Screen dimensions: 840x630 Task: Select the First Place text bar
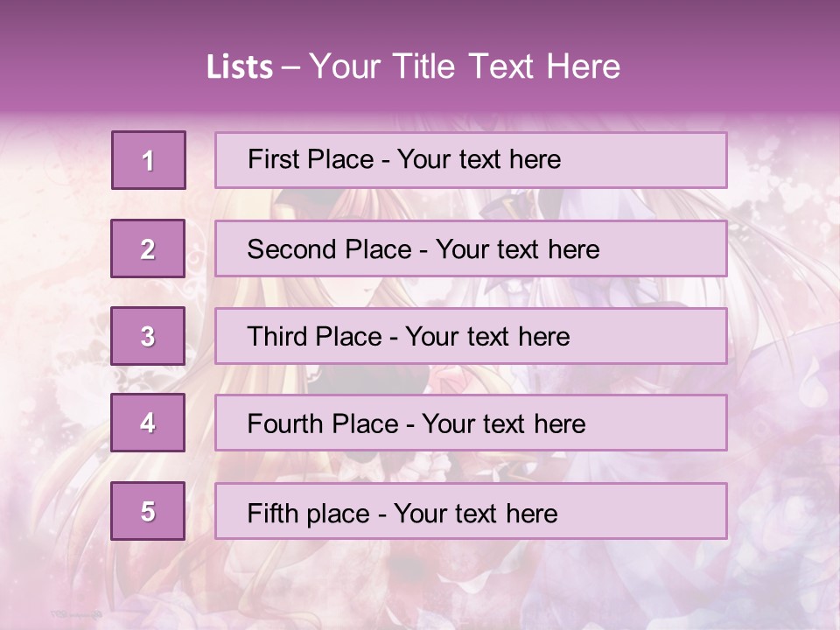pos(471,160)
